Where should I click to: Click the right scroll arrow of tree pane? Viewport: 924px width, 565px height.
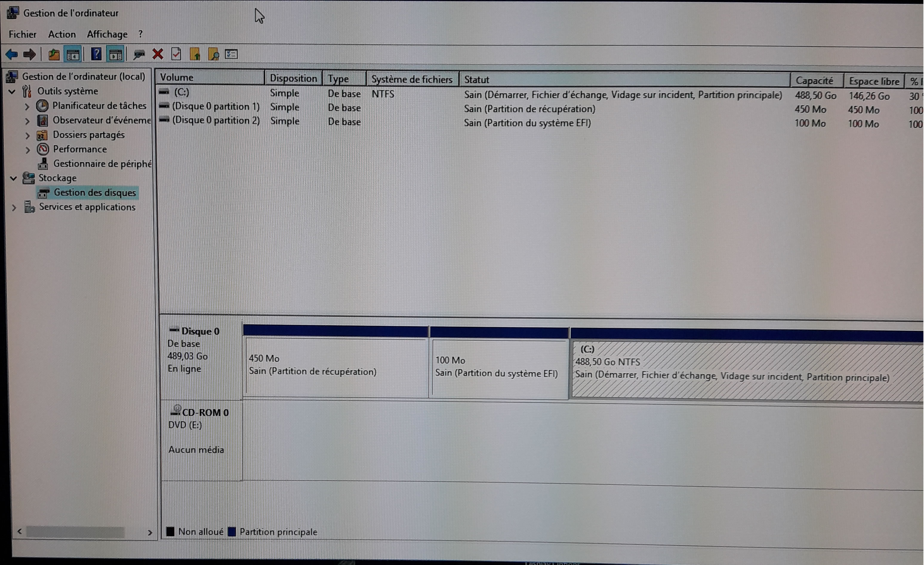pos(150,532)
